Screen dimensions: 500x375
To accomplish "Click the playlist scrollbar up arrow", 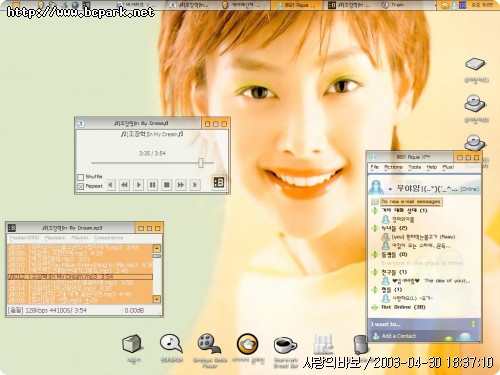I will click(157, 248).
